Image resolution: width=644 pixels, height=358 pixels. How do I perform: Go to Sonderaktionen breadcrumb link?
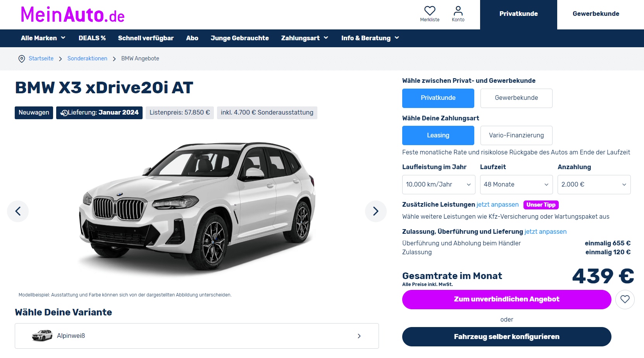pyautogui.click(x=87, y=58)
